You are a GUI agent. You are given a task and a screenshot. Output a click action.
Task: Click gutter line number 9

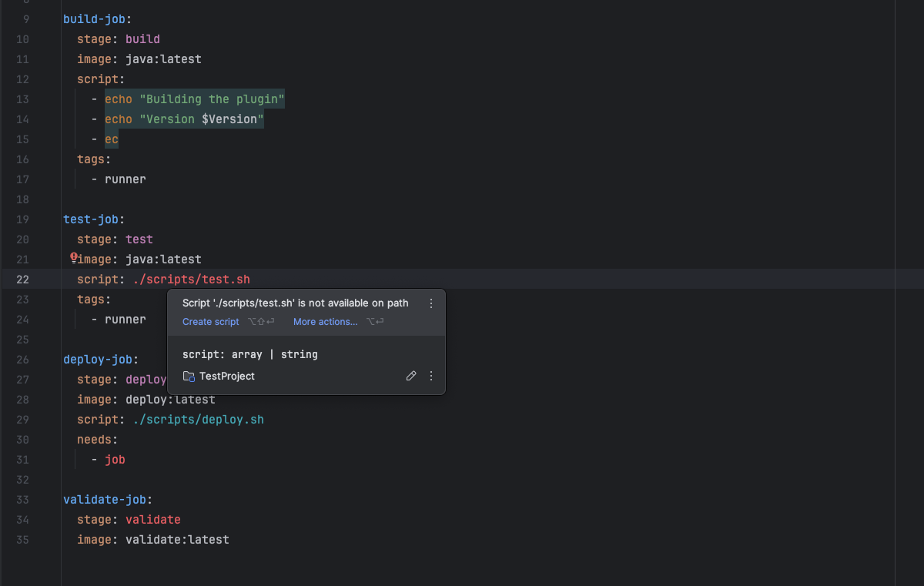pos(26,19)
